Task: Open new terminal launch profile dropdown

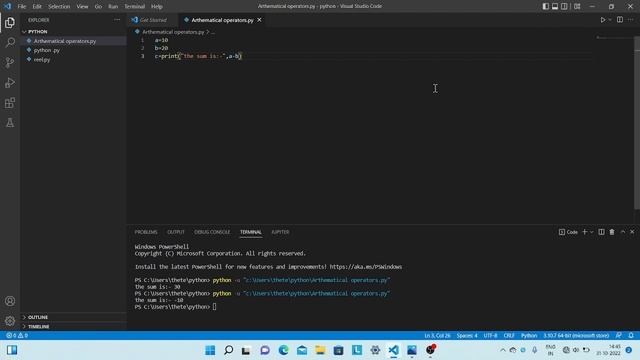Action: [591, 232]
